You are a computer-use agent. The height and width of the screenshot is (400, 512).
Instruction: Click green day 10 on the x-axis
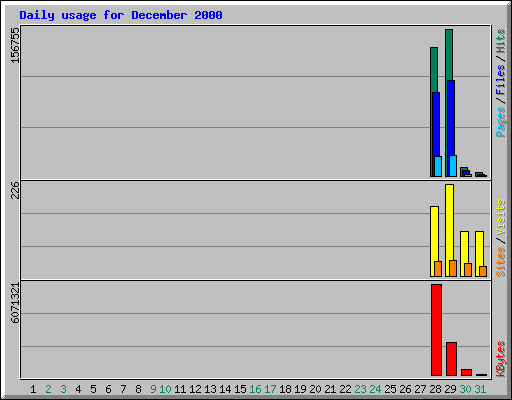165,389
